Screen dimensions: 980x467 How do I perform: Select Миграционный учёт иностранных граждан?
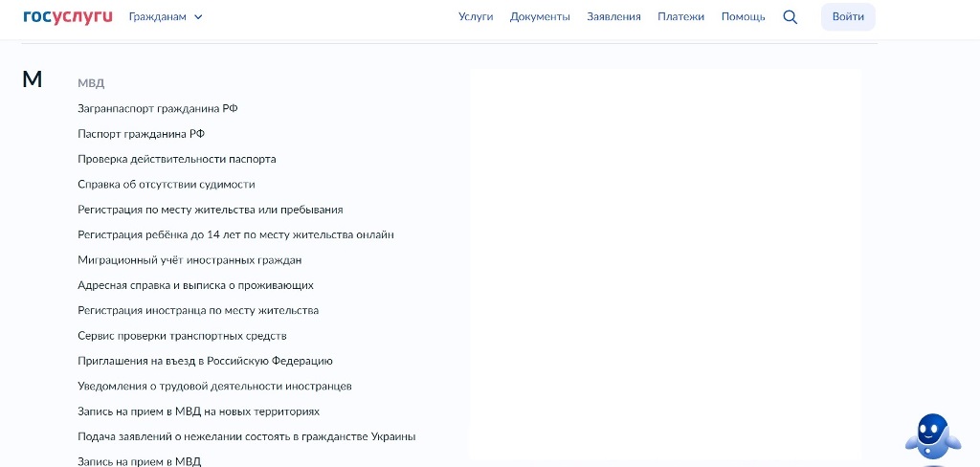pos(189,260)
